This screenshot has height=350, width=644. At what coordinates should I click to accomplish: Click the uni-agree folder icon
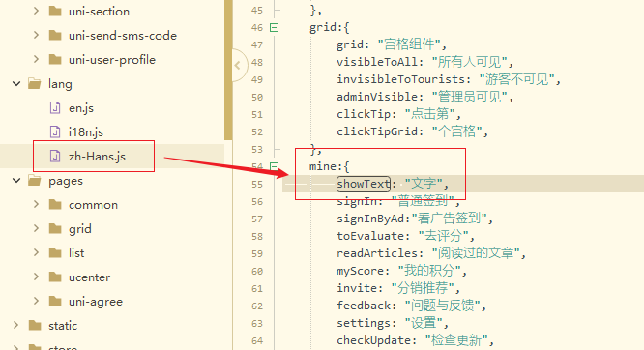(55, 301)
